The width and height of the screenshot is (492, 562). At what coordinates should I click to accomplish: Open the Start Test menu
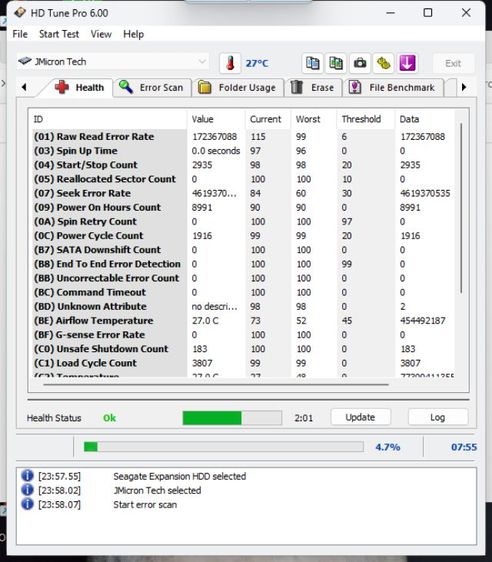point(59,34)
